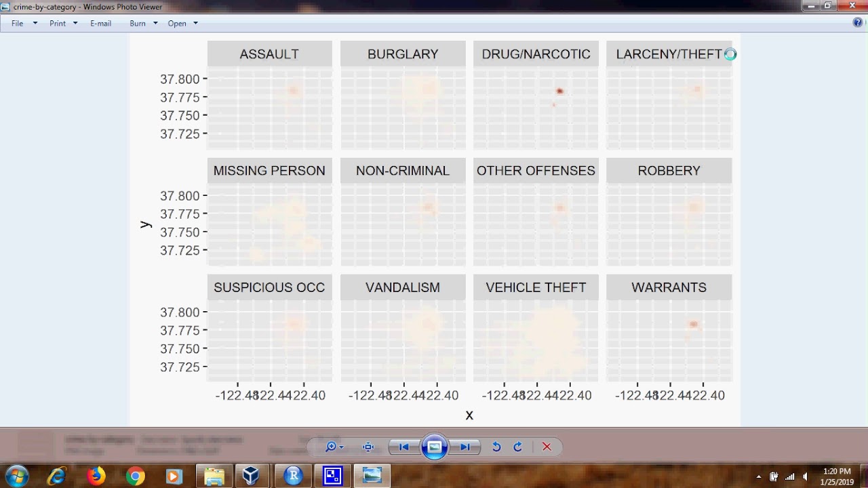Click the ASSAULT panel label

tap(269, 54)
